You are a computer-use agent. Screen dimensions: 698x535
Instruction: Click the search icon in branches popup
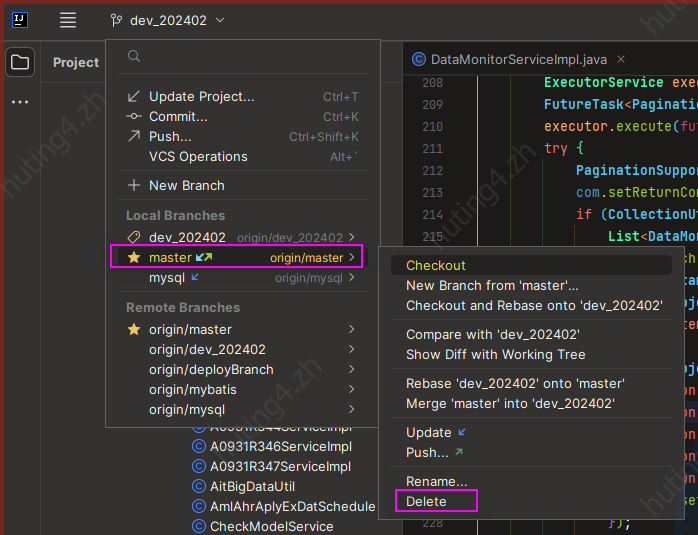(134, 56)
